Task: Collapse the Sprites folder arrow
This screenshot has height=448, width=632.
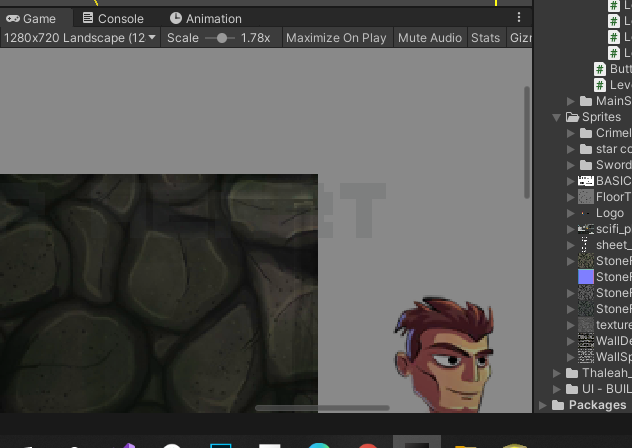Action: [x=557, y=117]
